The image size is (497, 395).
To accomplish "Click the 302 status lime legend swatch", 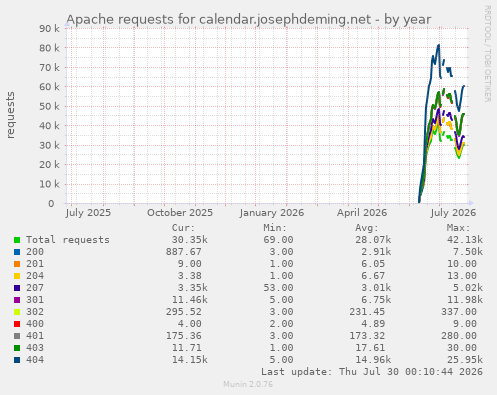I will 17,312.
